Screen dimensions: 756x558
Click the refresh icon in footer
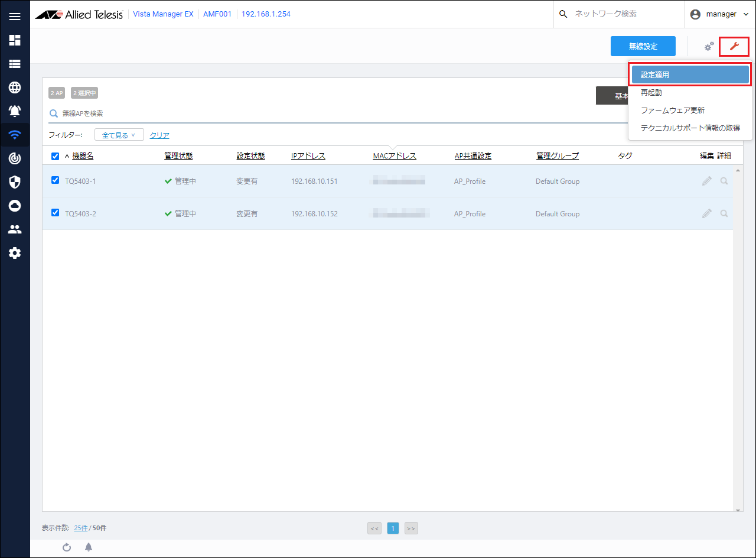pyautogui.click(x=67, y=547)
